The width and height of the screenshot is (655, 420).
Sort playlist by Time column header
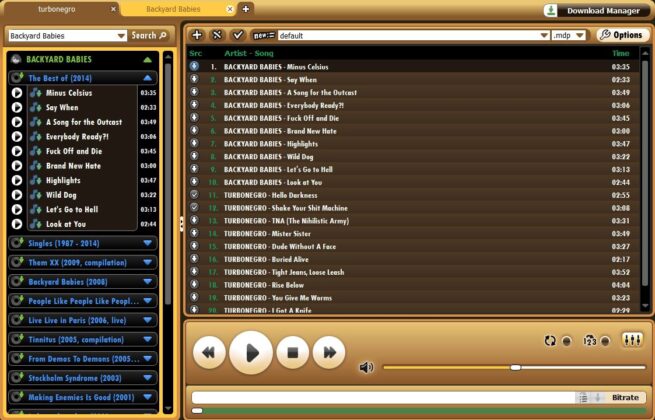point(621,53)
